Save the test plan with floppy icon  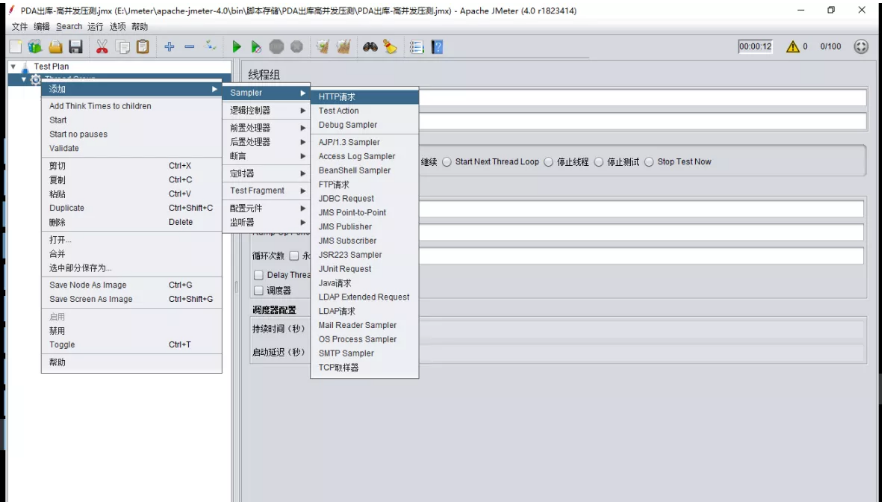pyautogui.click(x=75, y=47)
